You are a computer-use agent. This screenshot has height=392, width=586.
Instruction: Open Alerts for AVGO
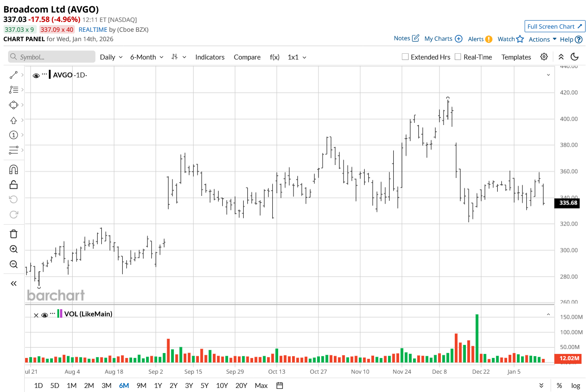pos(480,39)
